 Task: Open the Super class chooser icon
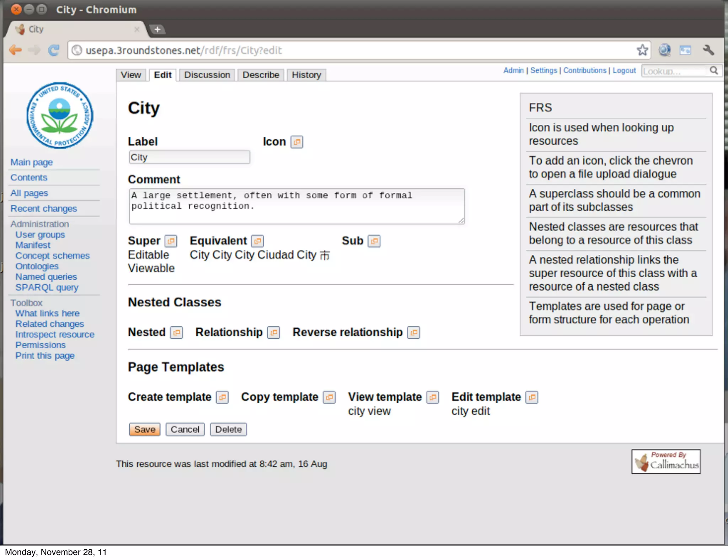(x=171, y=241)
